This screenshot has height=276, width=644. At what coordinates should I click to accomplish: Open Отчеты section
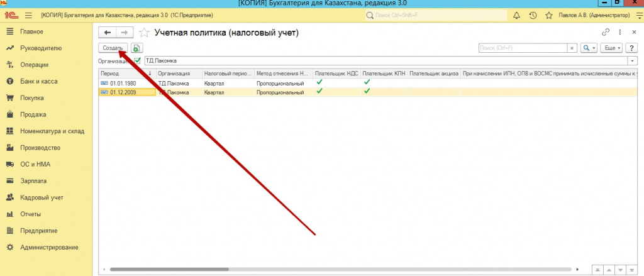point(30,214)
